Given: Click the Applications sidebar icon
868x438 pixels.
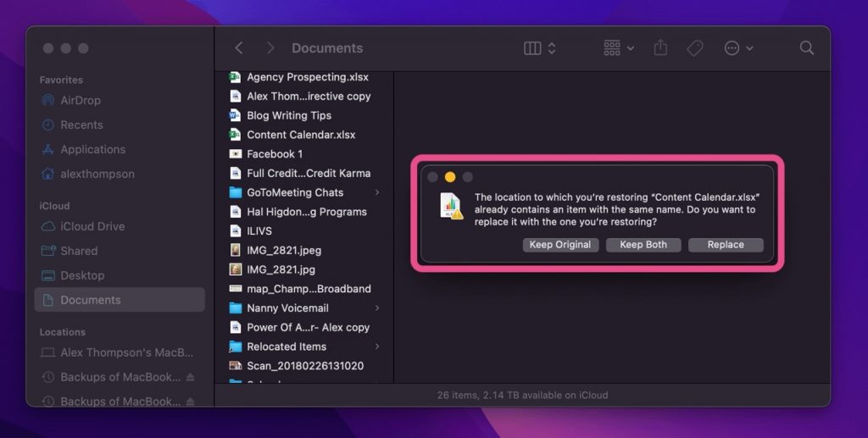Looking at the screenshot, I should [x=48, y=149].
